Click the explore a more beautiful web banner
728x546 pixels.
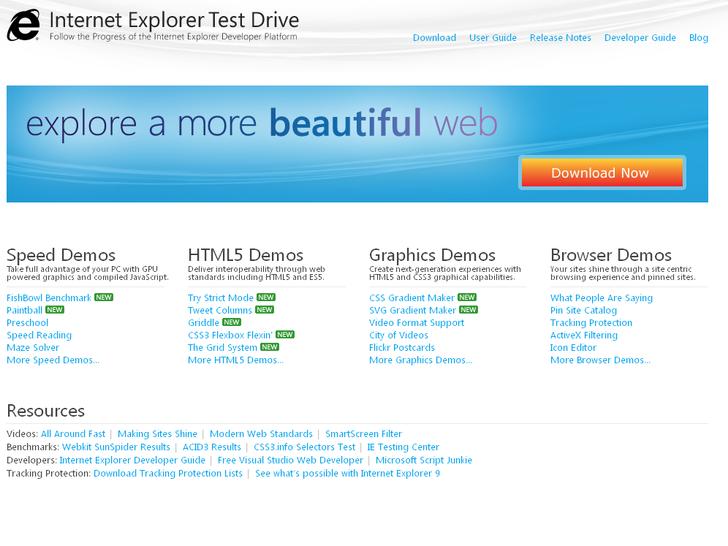click(262, 125)
